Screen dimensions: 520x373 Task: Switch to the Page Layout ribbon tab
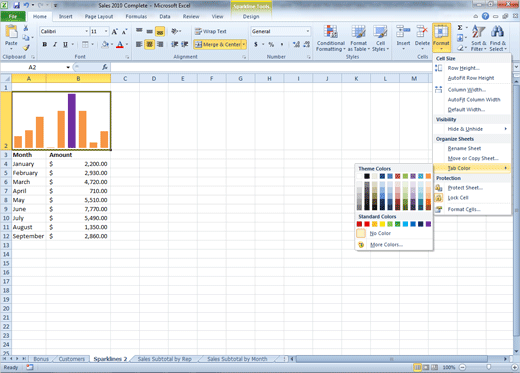[99, 16]
